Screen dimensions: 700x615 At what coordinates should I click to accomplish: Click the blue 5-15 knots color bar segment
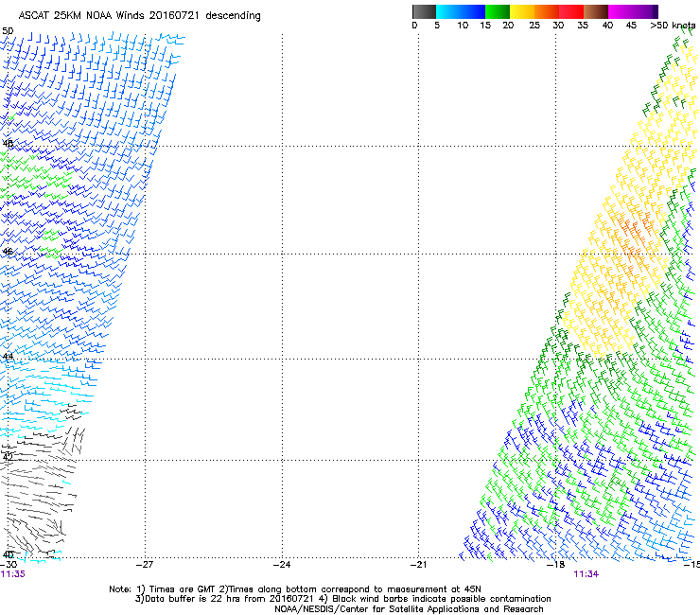pyautogui.click(x=461, y=11)
